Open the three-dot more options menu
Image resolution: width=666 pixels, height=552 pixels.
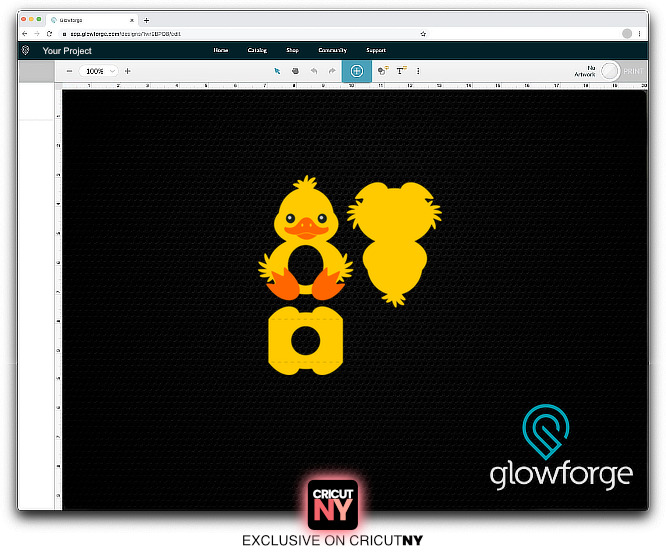click(418, 71)
